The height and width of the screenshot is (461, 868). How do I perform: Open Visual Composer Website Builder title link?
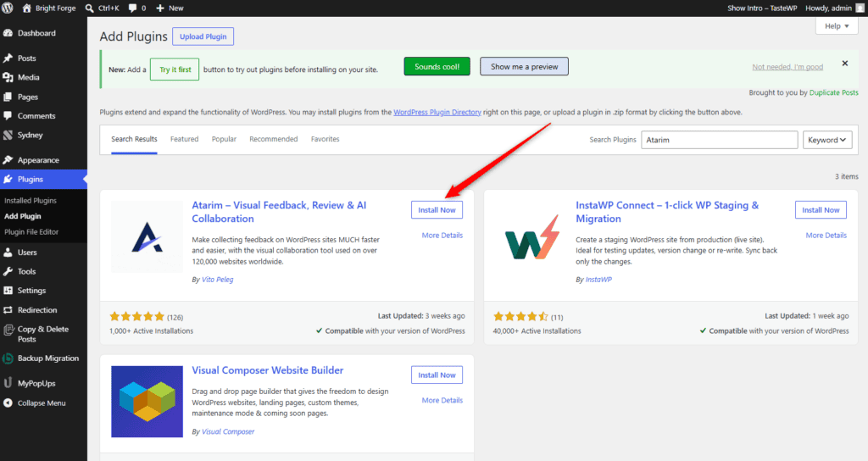coord(267,370)
